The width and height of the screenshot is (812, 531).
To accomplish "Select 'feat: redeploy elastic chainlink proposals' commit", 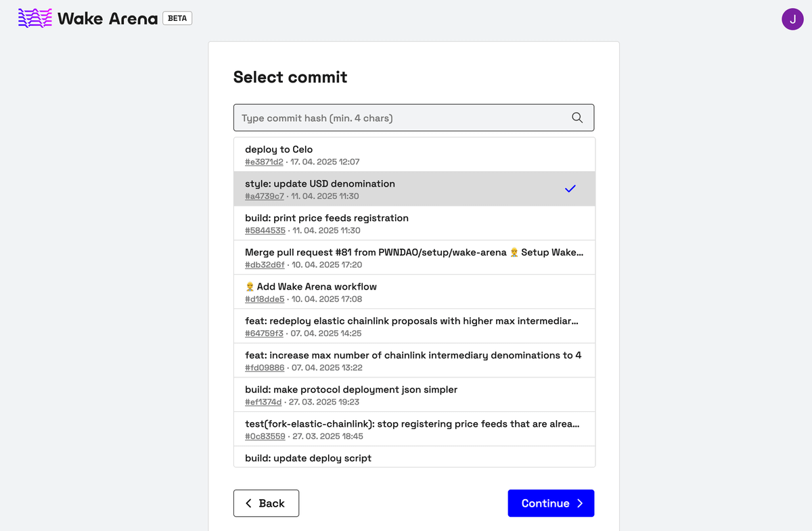I will pyautogui.click(x=414, y=326).
